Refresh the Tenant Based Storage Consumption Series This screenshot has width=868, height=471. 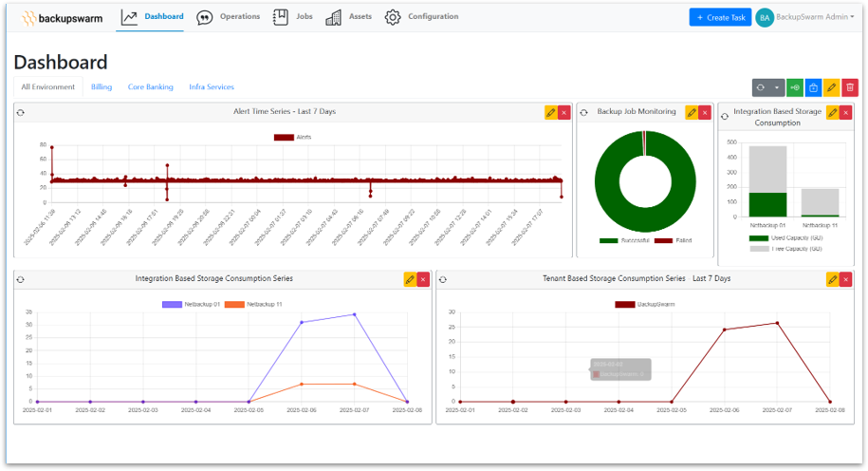pyautogui.click(x=443, y=279)
